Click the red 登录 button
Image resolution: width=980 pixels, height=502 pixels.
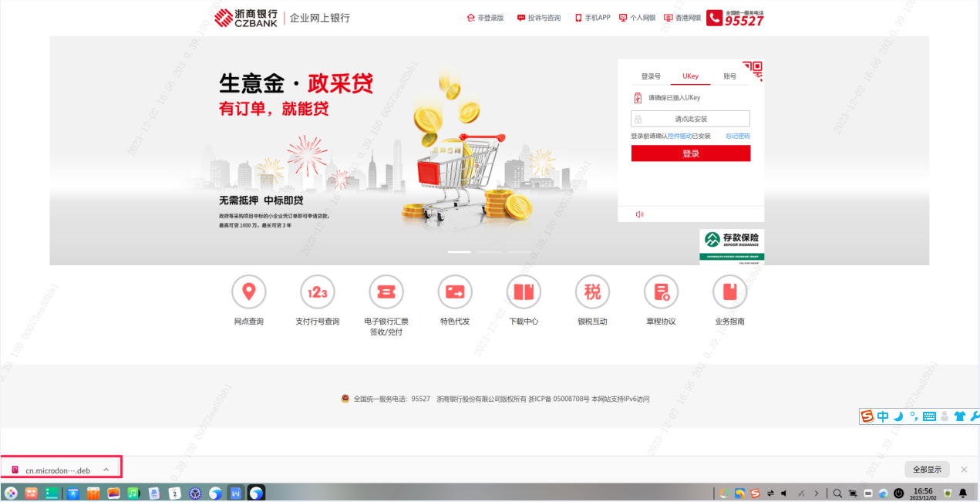pyautogui.click(x=691, y=153)
